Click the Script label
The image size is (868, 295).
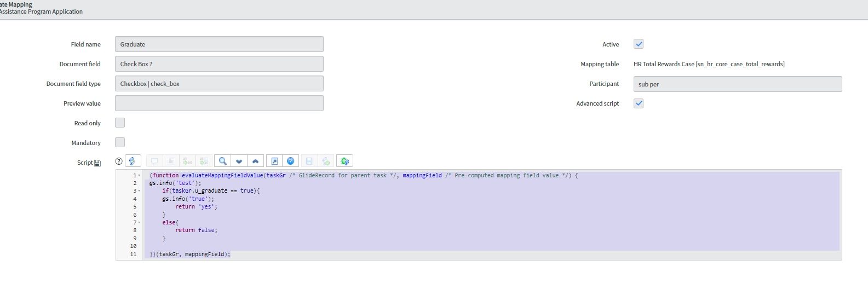click(85, 163)
